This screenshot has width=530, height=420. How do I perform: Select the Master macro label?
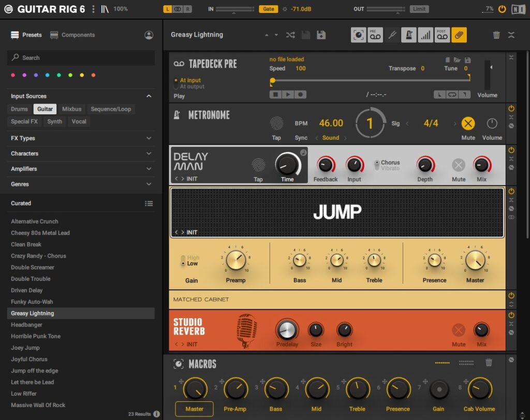point(195,409)
